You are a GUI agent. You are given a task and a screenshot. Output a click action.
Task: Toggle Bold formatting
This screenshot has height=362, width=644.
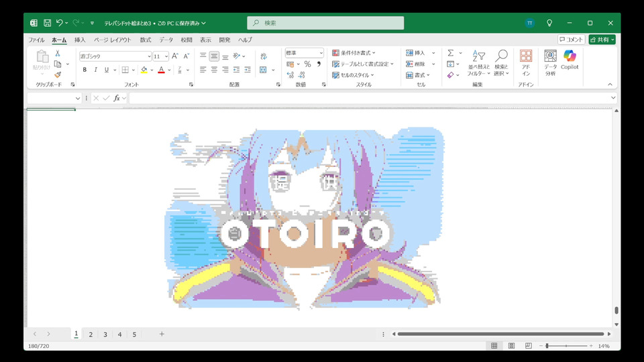pos(85,70)
